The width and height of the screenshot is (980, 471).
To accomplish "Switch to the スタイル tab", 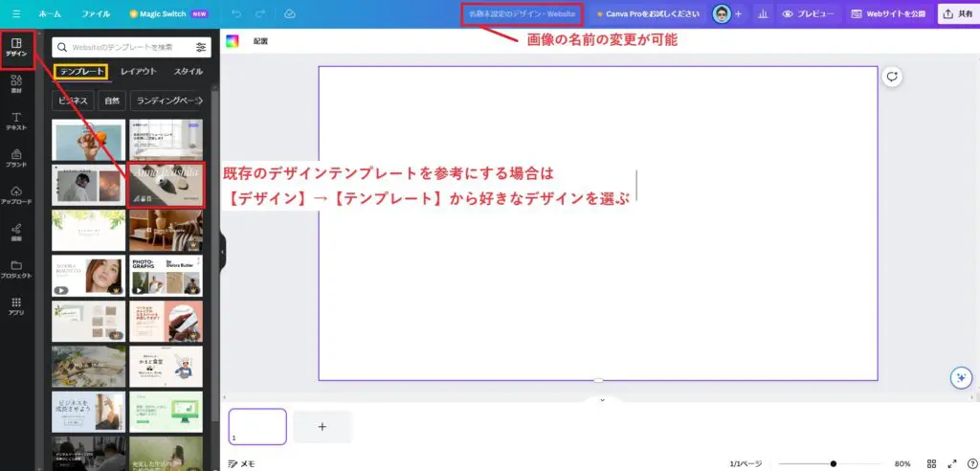I will (189, 71).
